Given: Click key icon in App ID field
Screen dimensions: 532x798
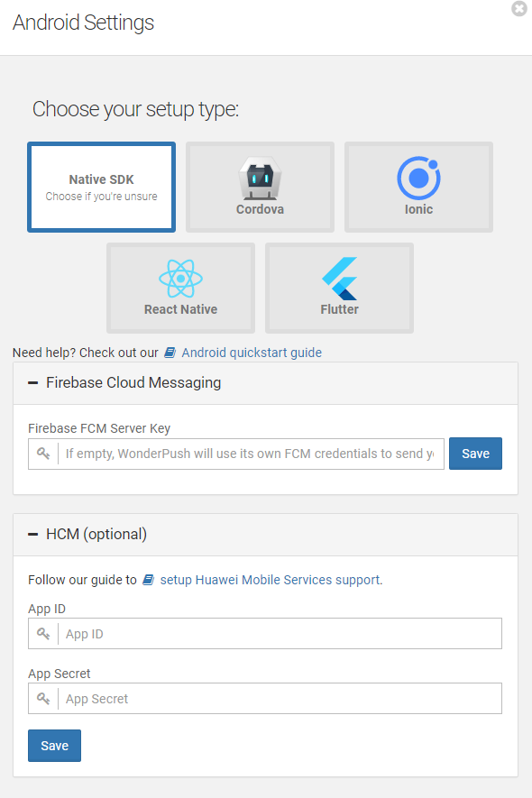Looking at the screenshot, I should coord(43,634).
